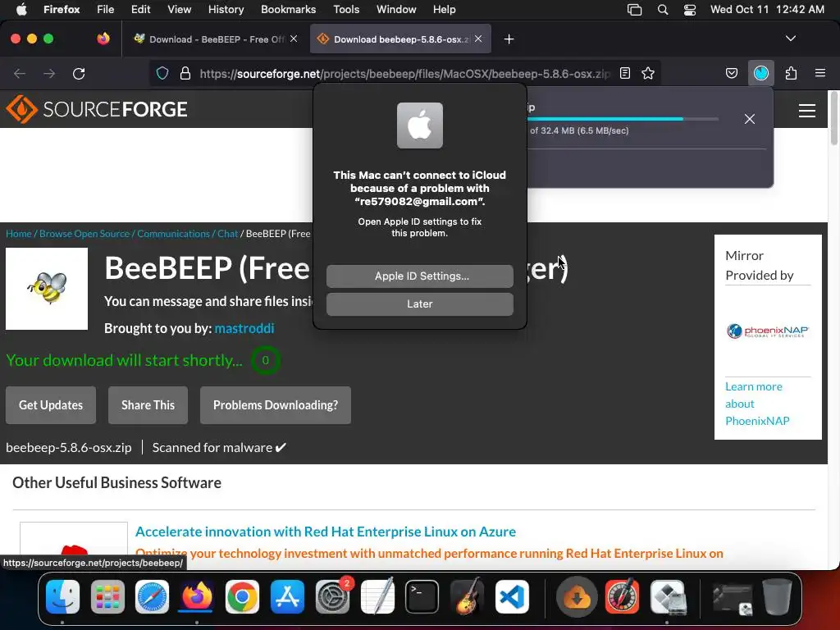Open the Save to Pocket icon

731,73
